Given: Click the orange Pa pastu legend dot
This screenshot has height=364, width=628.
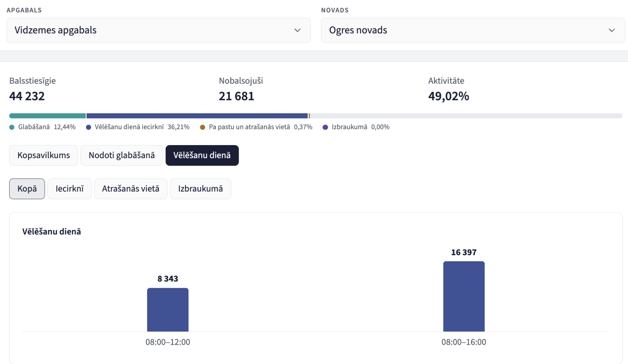Looking at the screenshot, I should click(202, 127).
